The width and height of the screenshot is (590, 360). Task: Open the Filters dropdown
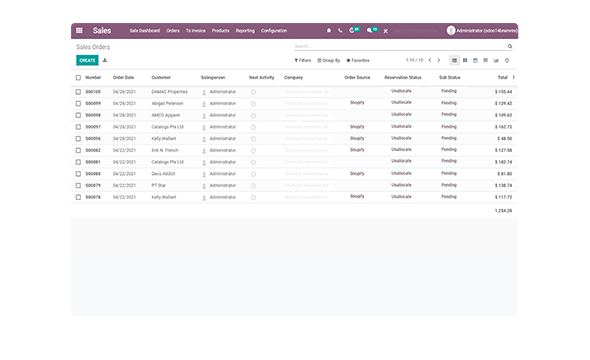pyautogui.click(x=303, y=60)
